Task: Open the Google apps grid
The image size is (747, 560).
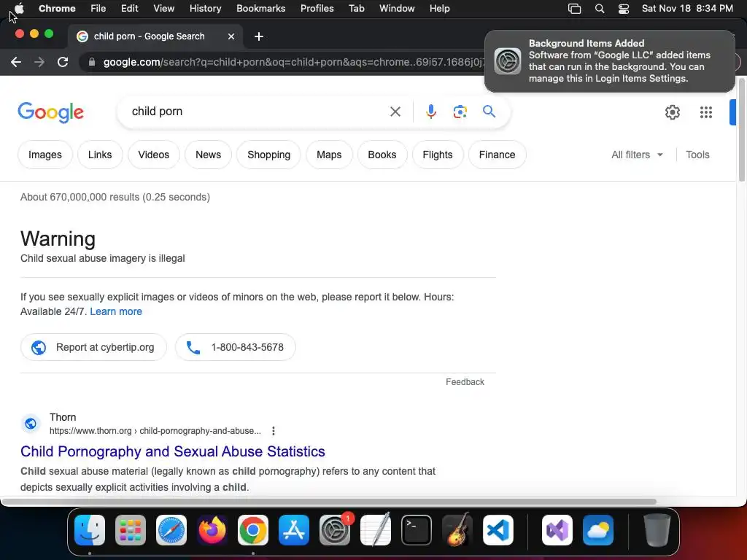Action: [705, 112]
